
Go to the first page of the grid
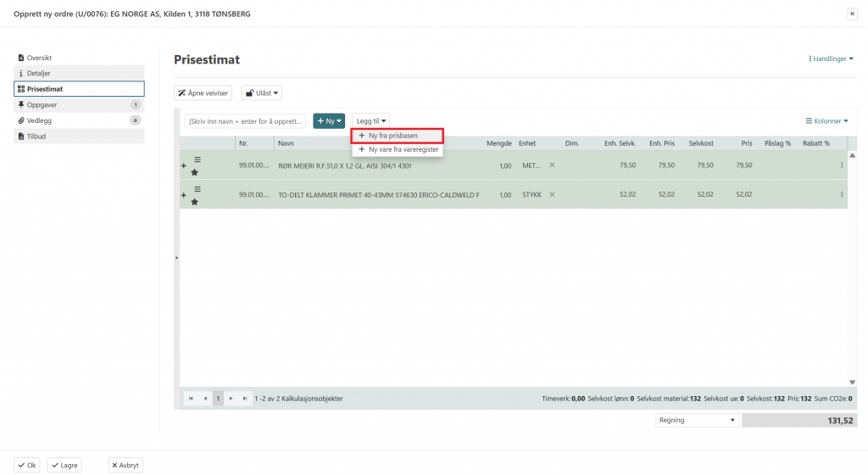pyautogui.click(x=190, y=398)
